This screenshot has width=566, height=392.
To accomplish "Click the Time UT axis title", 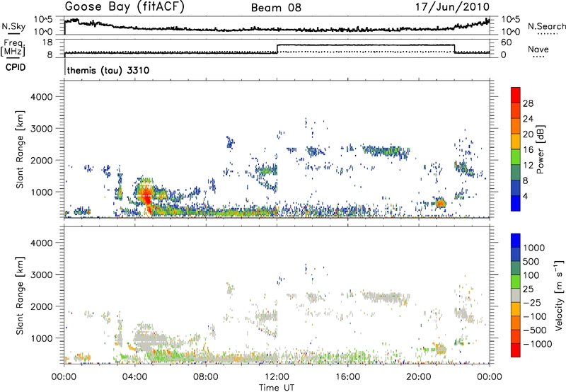I will [x=277, y=388].
